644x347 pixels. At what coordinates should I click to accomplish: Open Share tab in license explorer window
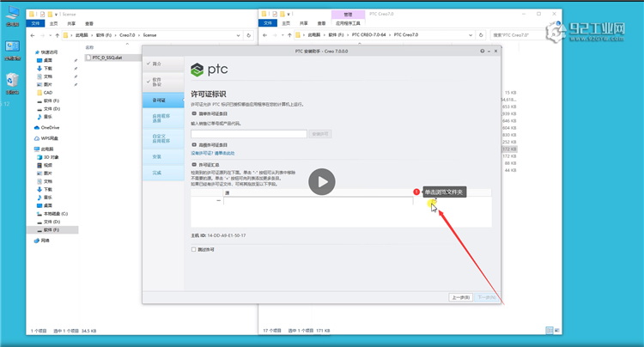point(71,23)
